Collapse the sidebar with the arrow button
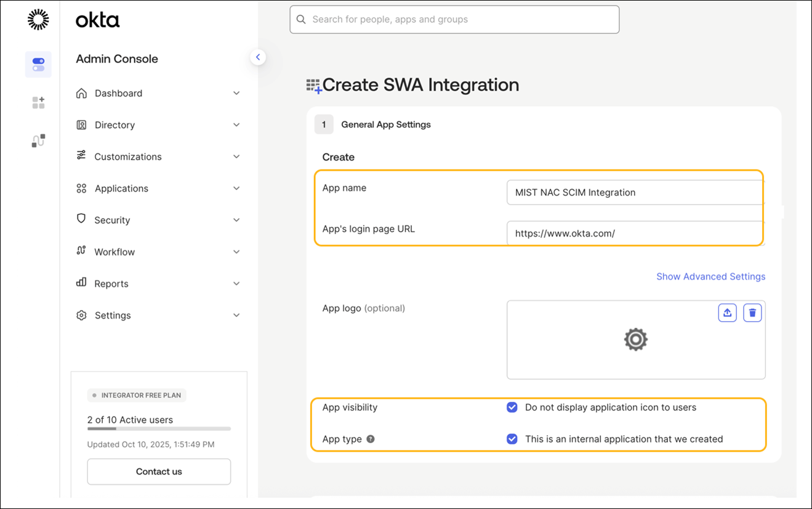 (258, 57)
